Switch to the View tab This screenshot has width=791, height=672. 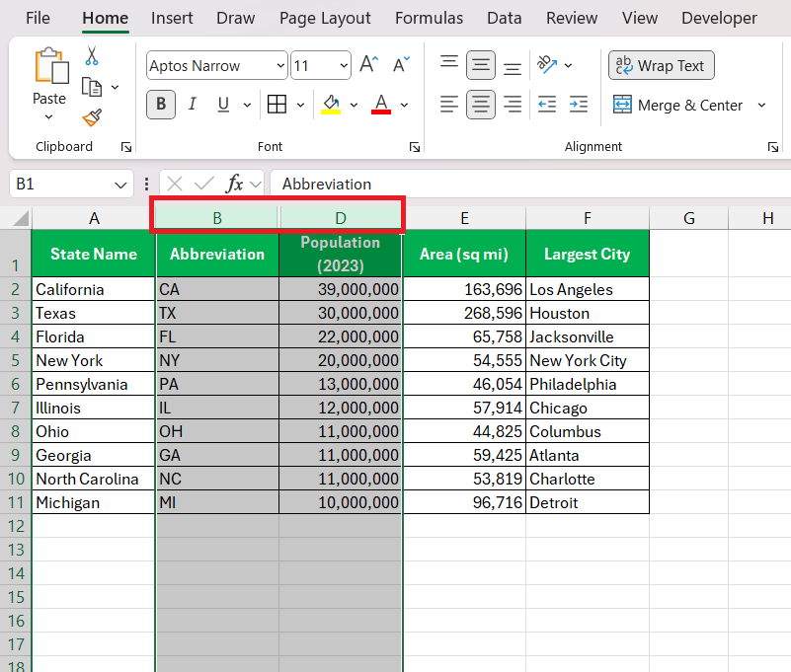[640, 18]
